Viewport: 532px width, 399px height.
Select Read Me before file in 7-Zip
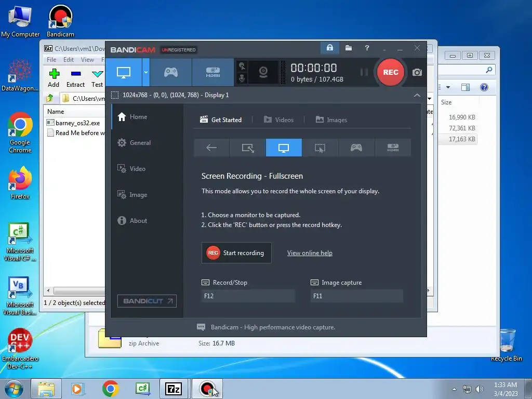click(x=76, y=133)
